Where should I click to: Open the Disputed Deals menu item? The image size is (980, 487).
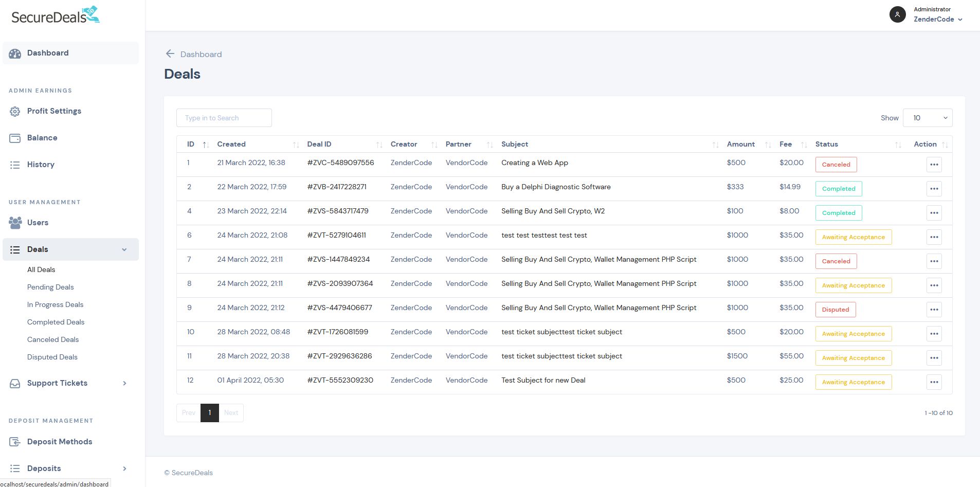pyautogui.click(x=52, y=357)
